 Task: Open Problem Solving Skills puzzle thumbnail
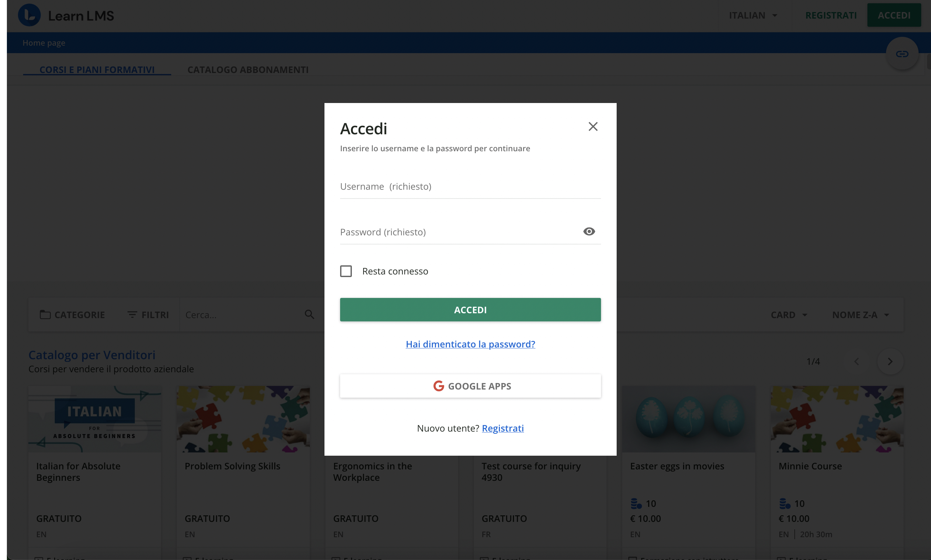tap(243, 419)
